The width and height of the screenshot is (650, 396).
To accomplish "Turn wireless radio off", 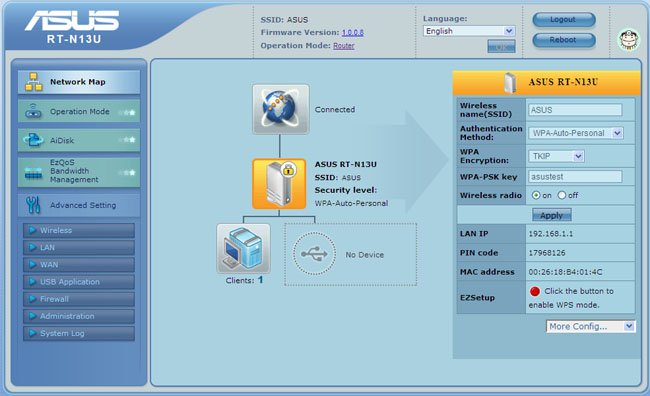I will point(562,195).
